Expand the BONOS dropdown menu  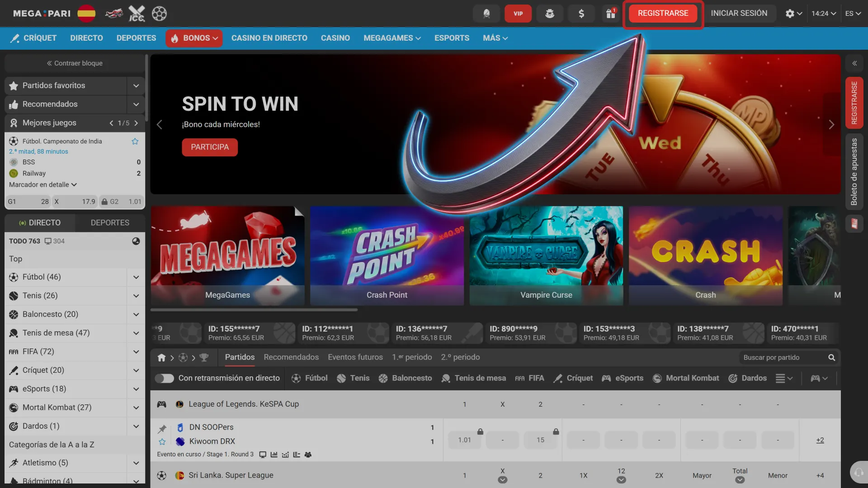(x=194, y=38)
